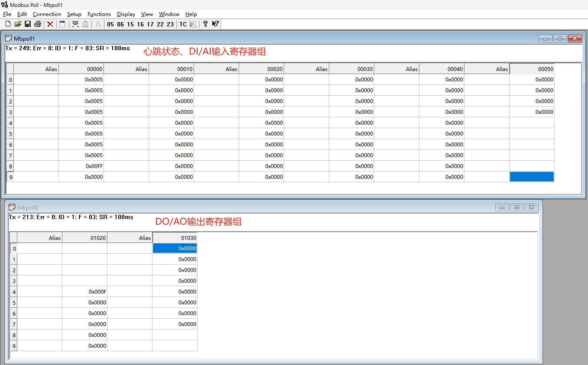
Task: Click the yellow question mark About icon
Action: [205, 24]
